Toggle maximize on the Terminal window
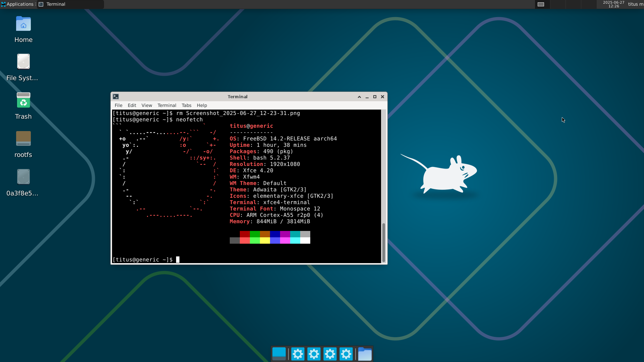The image size is (644, 362). 375,97
